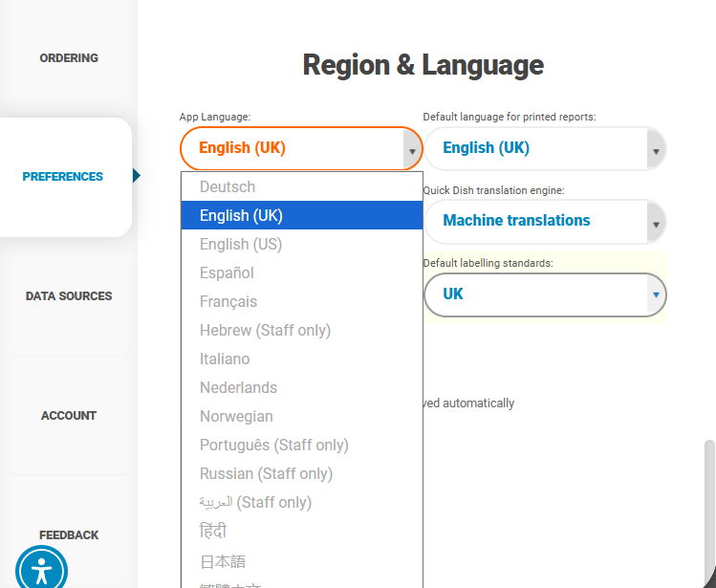Select Norwegian from the list

coord(236,417)
